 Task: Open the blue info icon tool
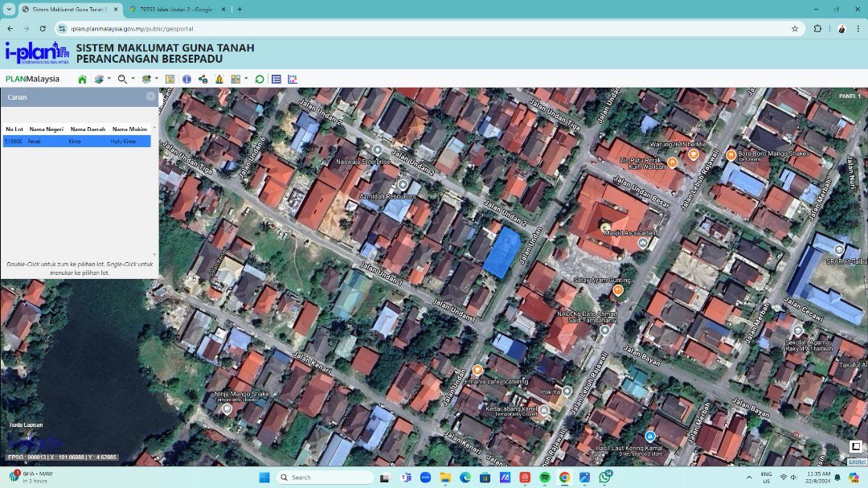[x=186, y=79]
